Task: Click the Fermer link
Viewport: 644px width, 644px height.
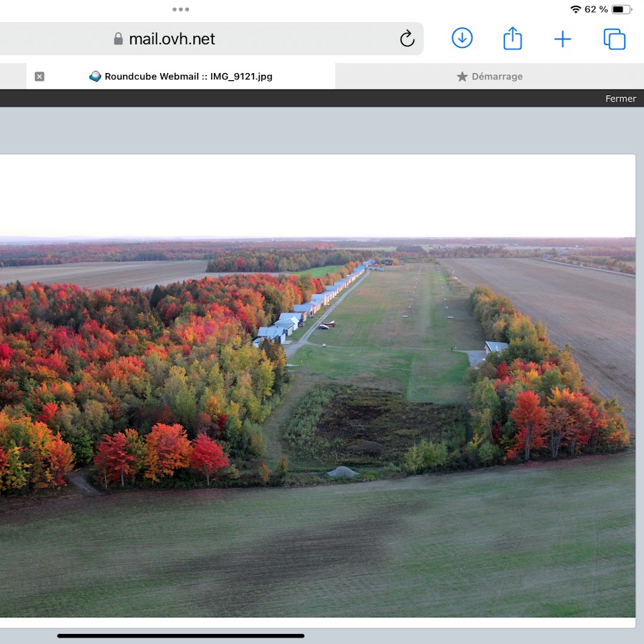Action: (620, 99)
